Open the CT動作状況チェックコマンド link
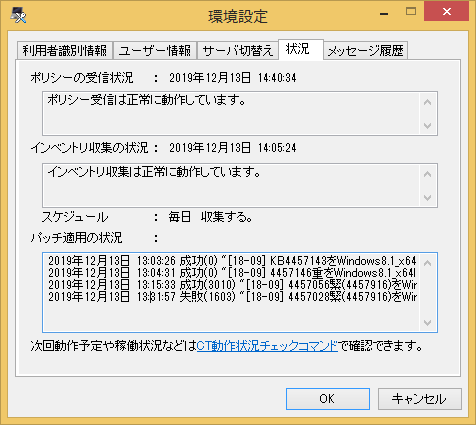Screen dimensions: 476x425 pyautogui.click(x=267, y=346)
